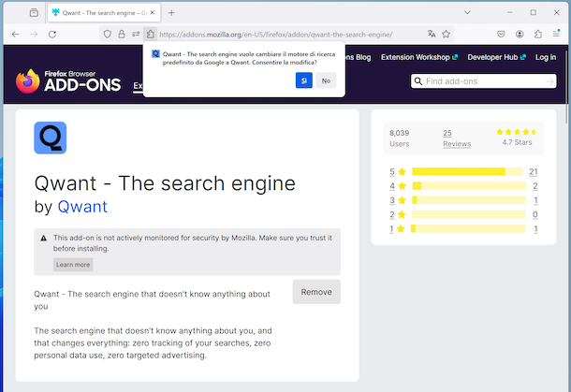Open site permissions icon in address bar

coord(136,35)
